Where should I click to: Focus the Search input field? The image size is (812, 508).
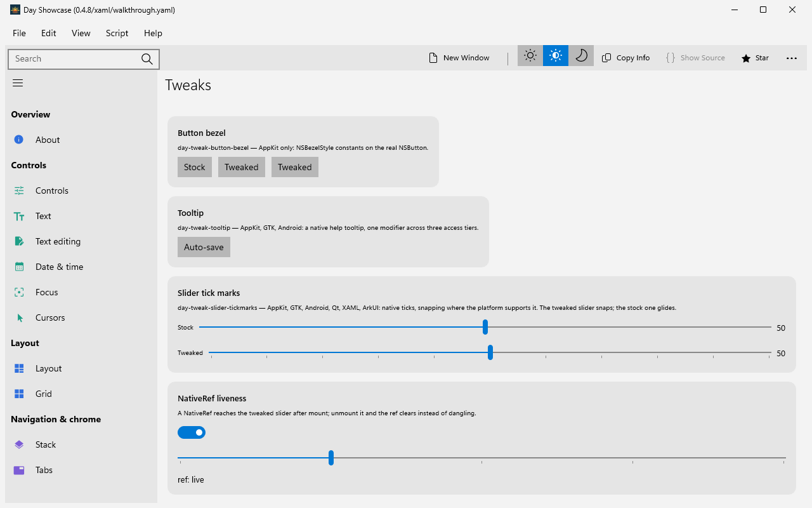[x=84, y=59]
